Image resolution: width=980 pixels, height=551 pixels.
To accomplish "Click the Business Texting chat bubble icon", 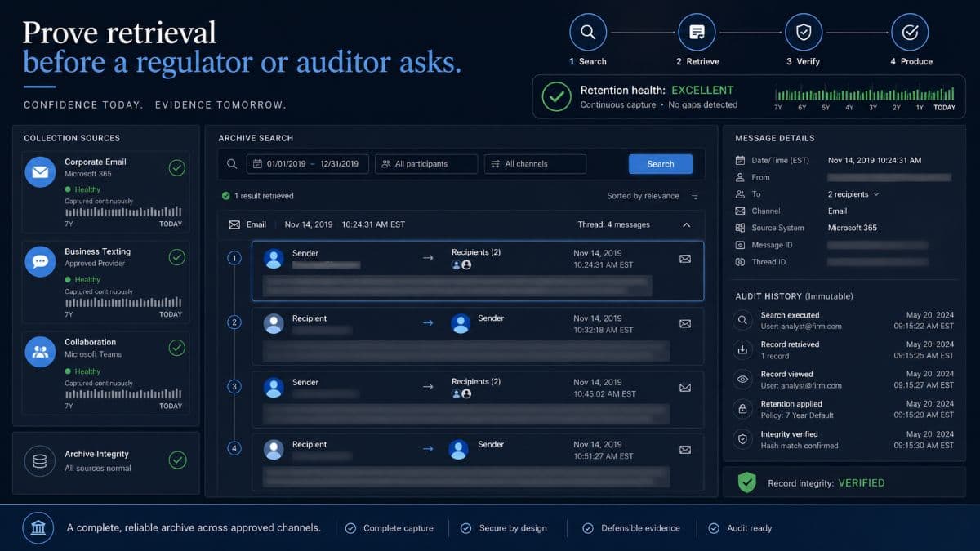I will (40, 262).
